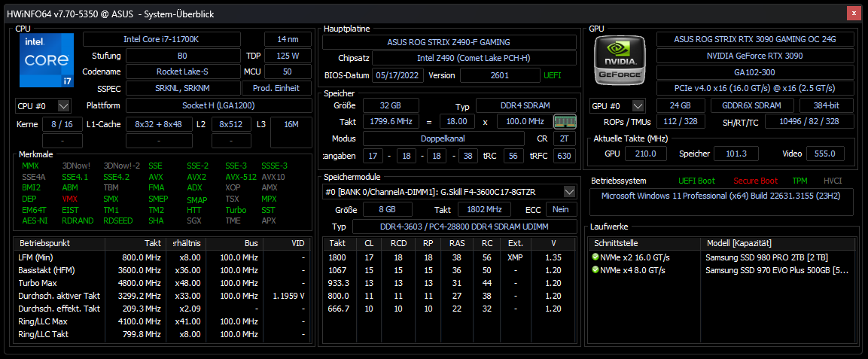Click the VID column header

[x=287, y=243]
